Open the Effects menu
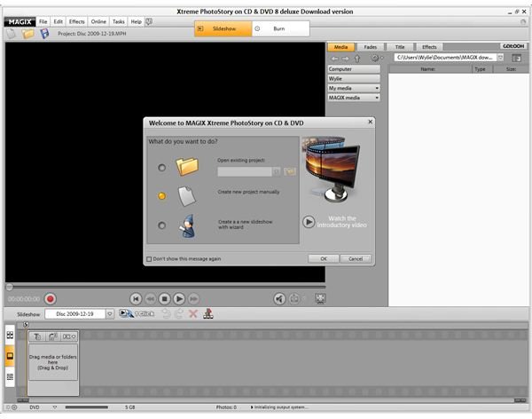The width and height of the screenshot is (532, 419). click(76, 21)
